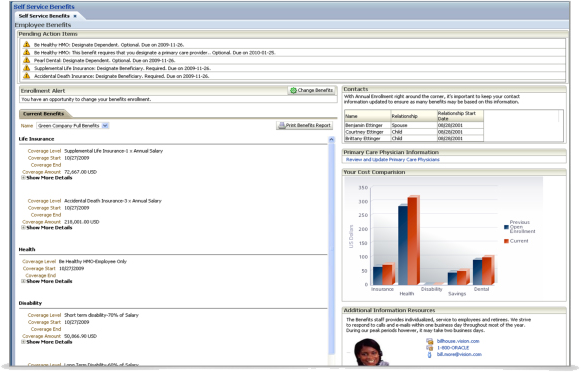The height and width of the screenshot is (372, 581).
Task: Click the 72,667.00 USD coverage amount
Action: coord(80,172)
